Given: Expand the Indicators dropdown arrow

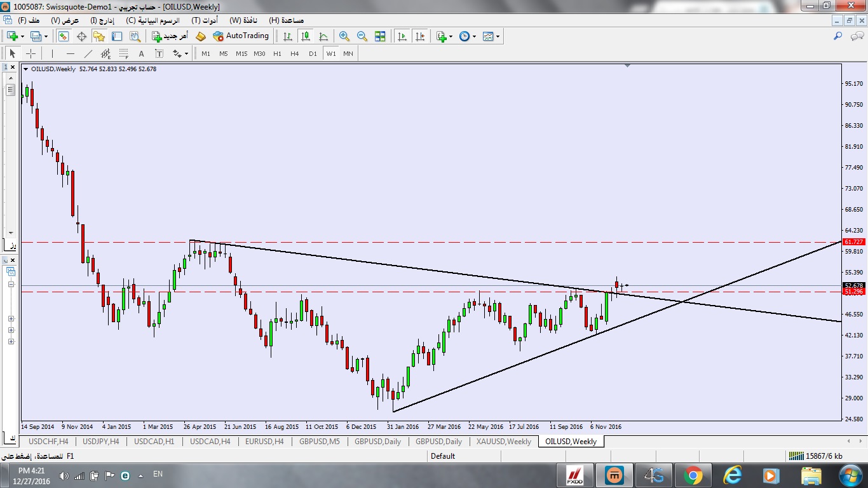Looking at the screenshot, I should click(451, 36).
